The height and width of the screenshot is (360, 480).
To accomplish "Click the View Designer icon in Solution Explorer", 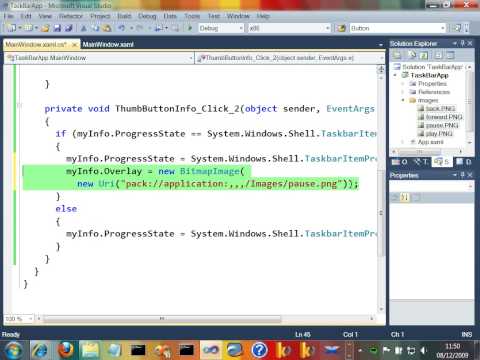I will pyautogui.click(x=450, y=55).
